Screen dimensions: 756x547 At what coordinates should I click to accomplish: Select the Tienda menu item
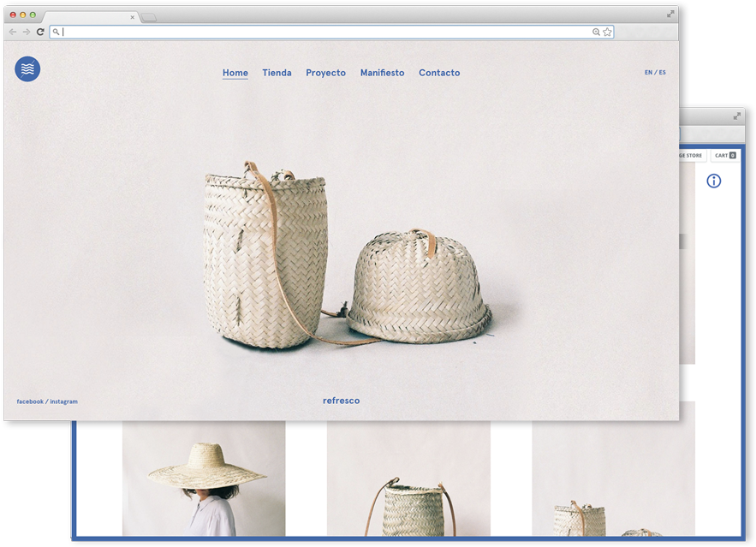click(x=277, y=73)
